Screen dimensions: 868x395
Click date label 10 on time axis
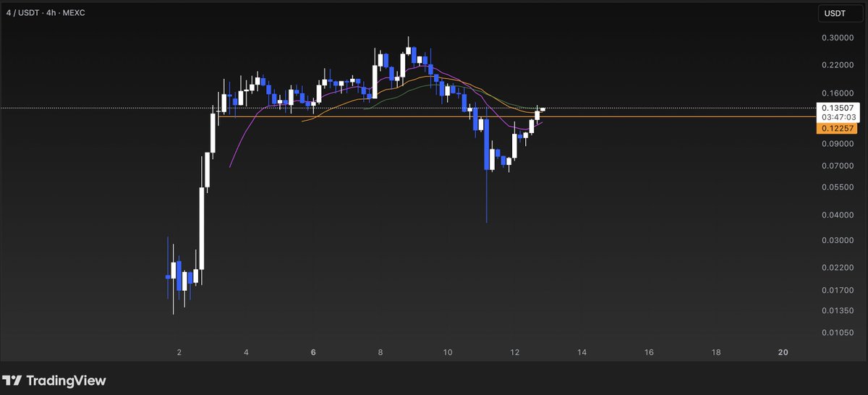[448, 352]
